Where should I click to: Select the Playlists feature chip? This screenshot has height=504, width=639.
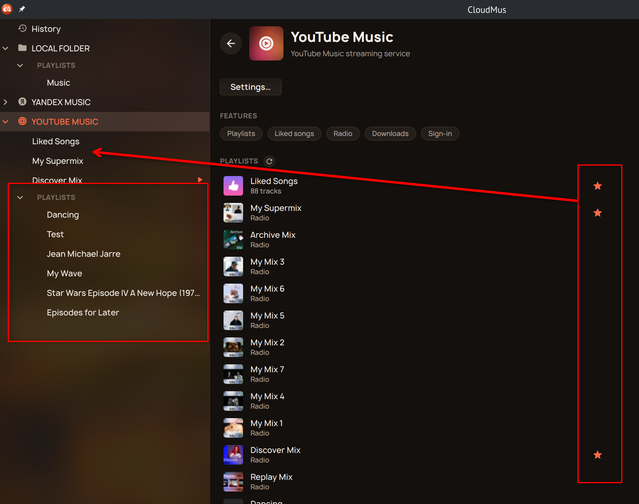(241, 134)
